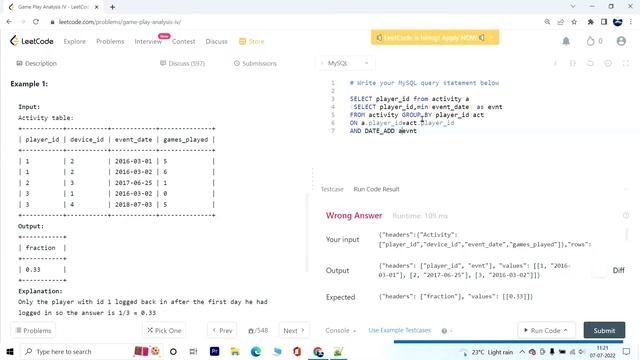Go to the Prev problem

[x=222, y=330]
